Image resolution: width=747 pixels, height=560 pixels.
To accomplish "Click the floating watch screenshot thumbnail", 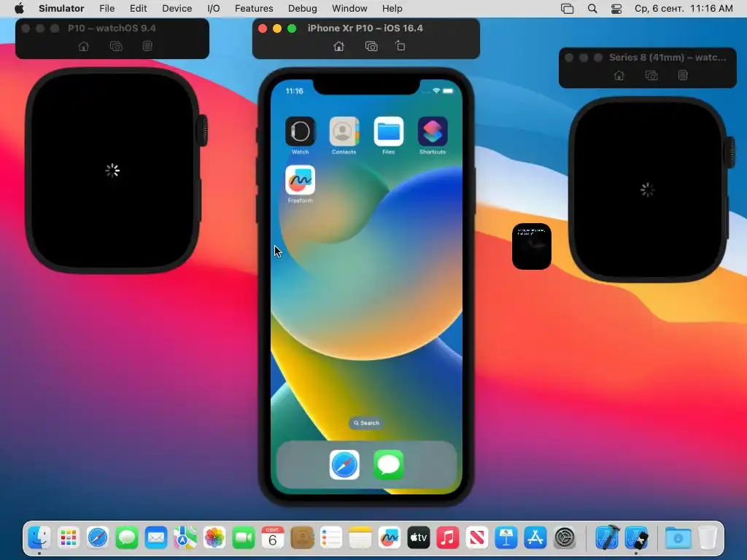I will pos(532,246).
